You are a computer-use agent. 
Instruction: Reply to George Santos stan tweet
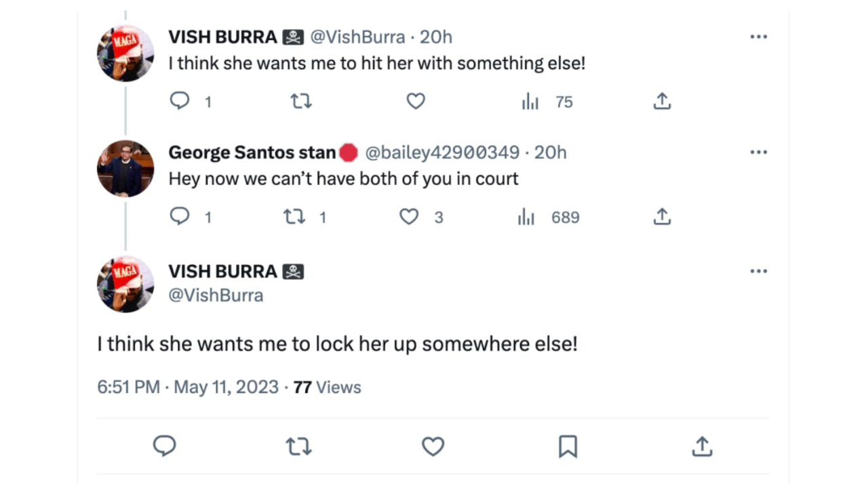180,217
